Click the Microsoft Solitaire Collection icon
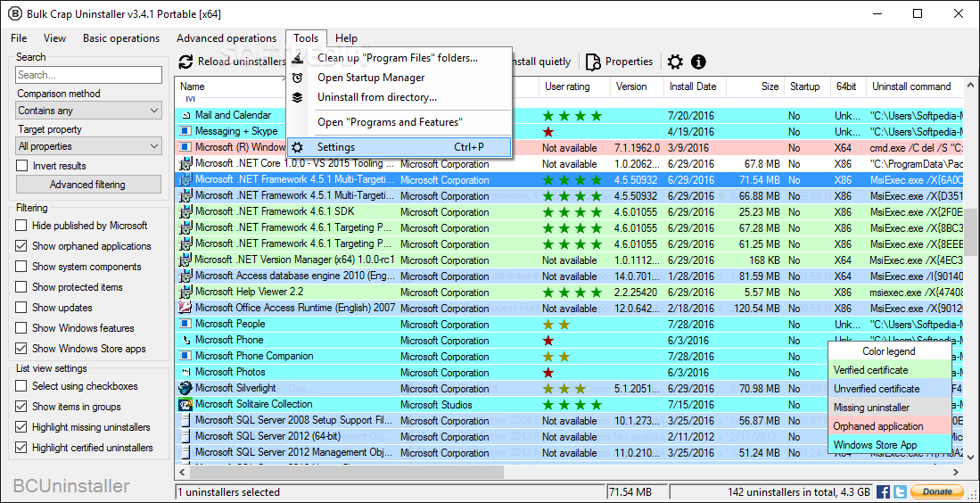Screen dimensions: 980x503 click(x=185, y=404)
